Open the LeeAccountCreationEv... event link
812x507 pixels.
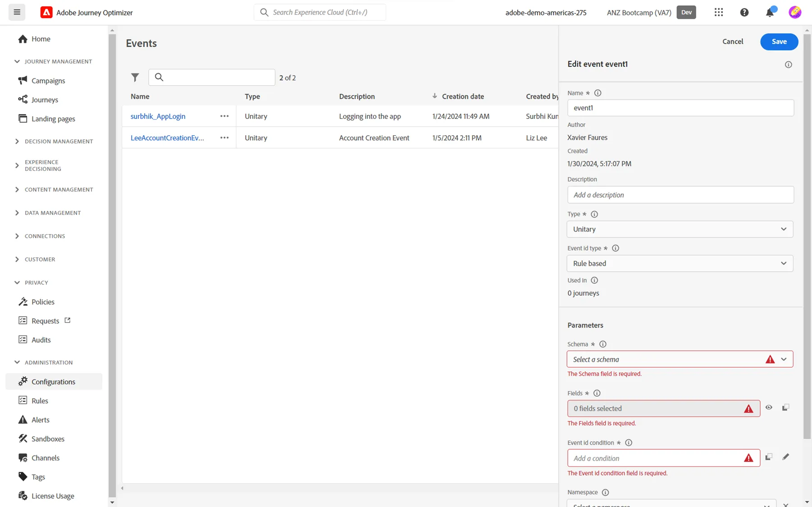coord(167,137)
